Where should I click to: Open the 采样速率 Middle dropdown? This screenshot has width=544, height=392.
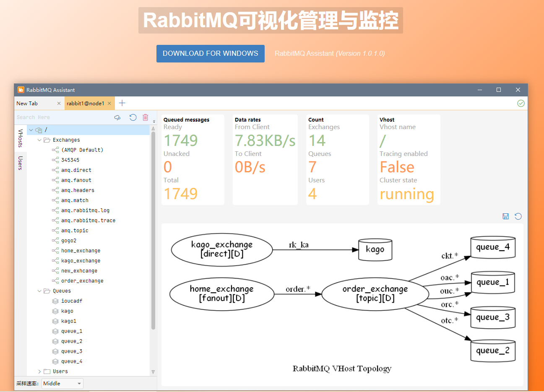click(62, 383)
